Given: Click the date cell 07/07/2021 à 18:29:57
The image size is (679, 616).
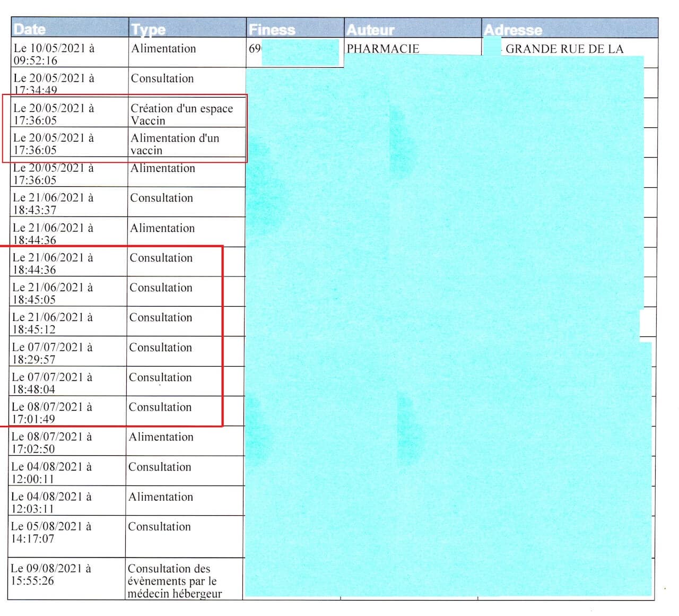Looking at the screenshot, I should coord(52,353).
